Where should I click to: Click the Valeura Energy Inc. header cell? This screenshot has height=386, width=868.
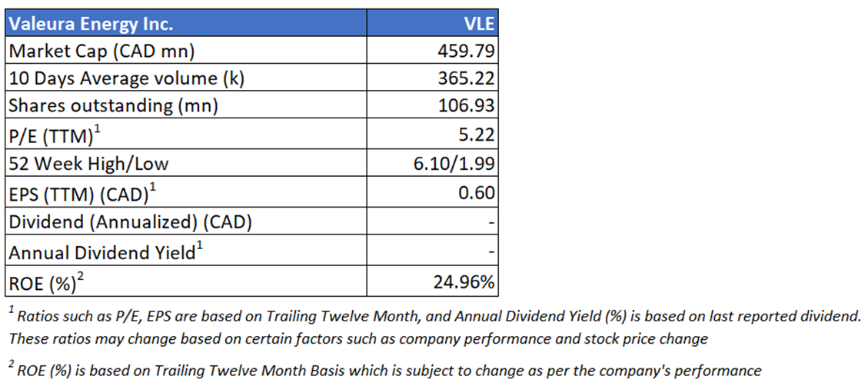[x=91, y=23]
